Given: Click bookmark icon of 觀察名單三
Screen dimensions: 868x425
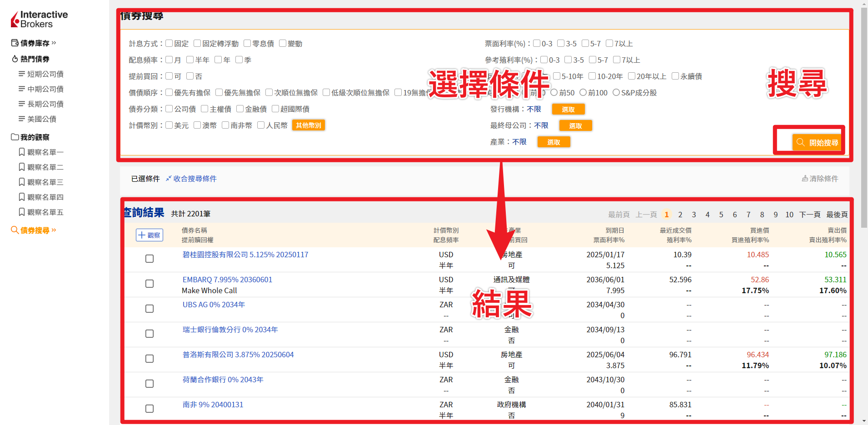Looking at the screenshot, I should [x=21, y=182].
